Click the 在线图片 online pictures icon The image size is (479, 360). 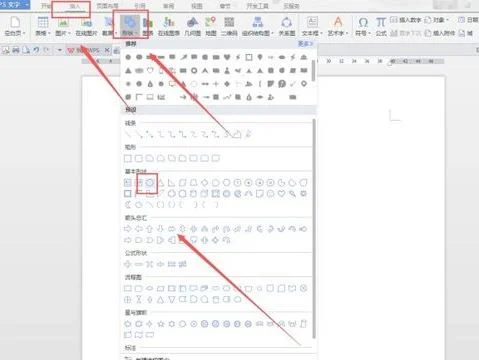pos(86,26)
